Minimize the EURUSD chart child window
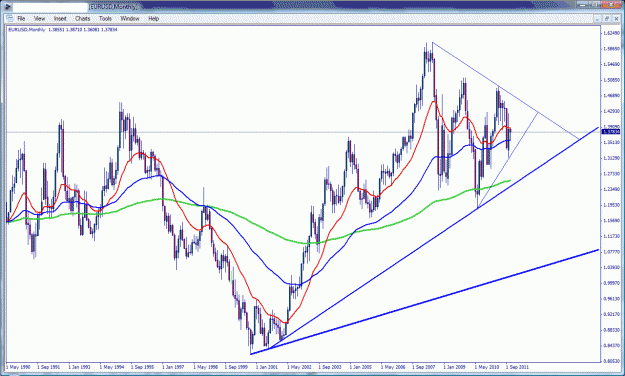The height and width of the screenshot is (376, 625). 597,19
